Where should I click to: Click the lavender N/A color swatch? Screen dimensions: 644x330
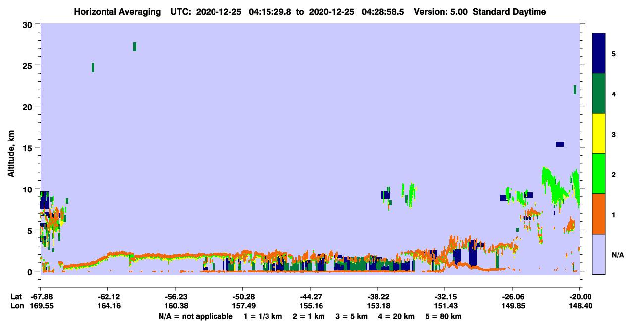click(x=599, y=254)
